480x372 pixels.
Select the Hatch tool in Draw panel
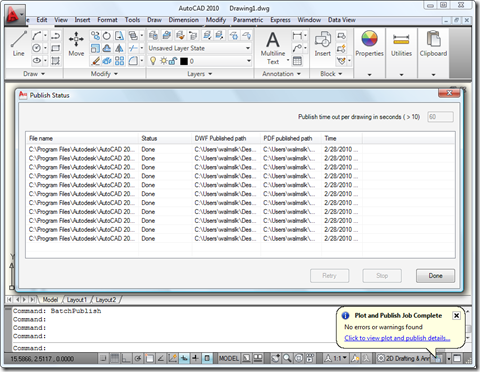[55, 61]
